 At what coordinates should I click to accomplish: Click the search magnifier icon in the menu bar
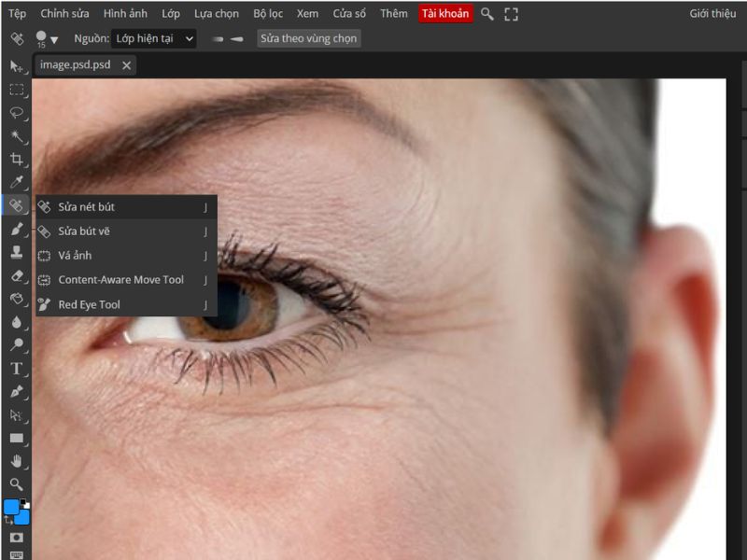[x=486, y=14]
